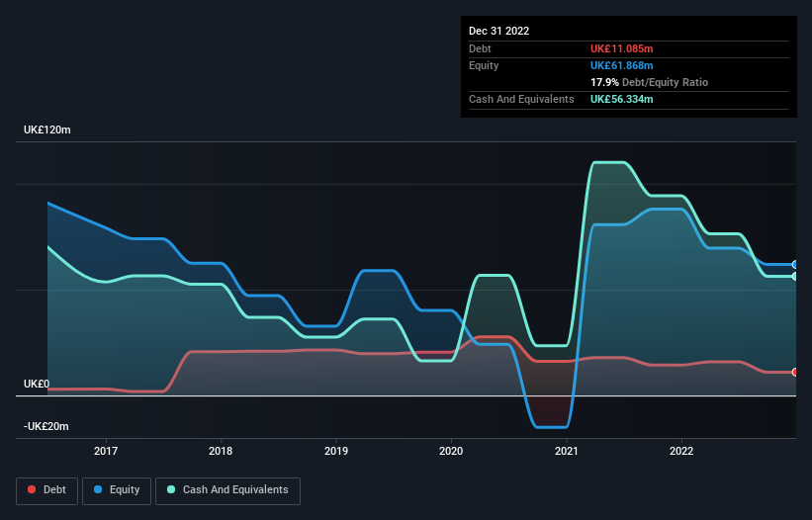Viewport: 812px width, 520px height.
Task: Click the 2022 x-axis label
Action: pos(681,451)
